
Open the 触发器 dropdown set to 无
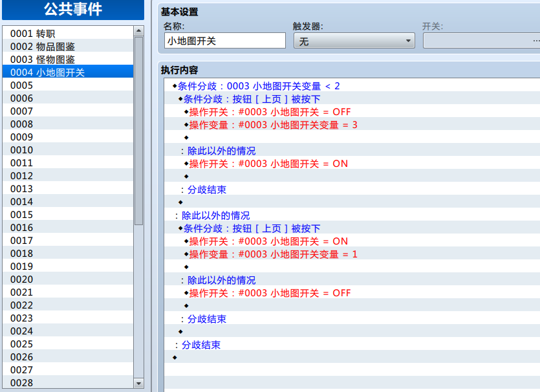pyautogui.click(x=354, y=41)
